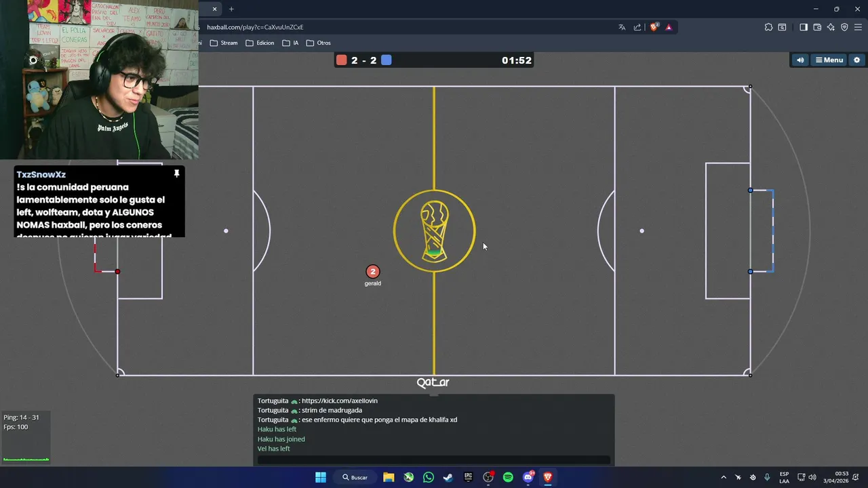This screenshot has width=868, height=488.
Task: Open Spotify from the taskbar
Action: point(508,477)
